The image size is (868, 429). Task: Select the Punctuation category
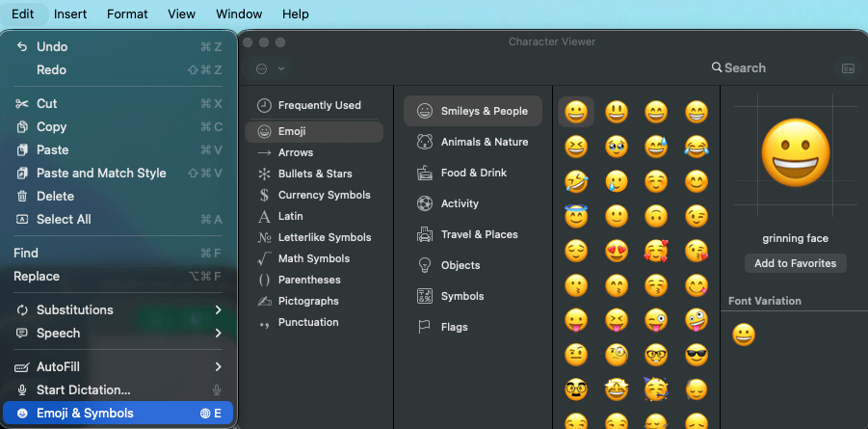314,322
